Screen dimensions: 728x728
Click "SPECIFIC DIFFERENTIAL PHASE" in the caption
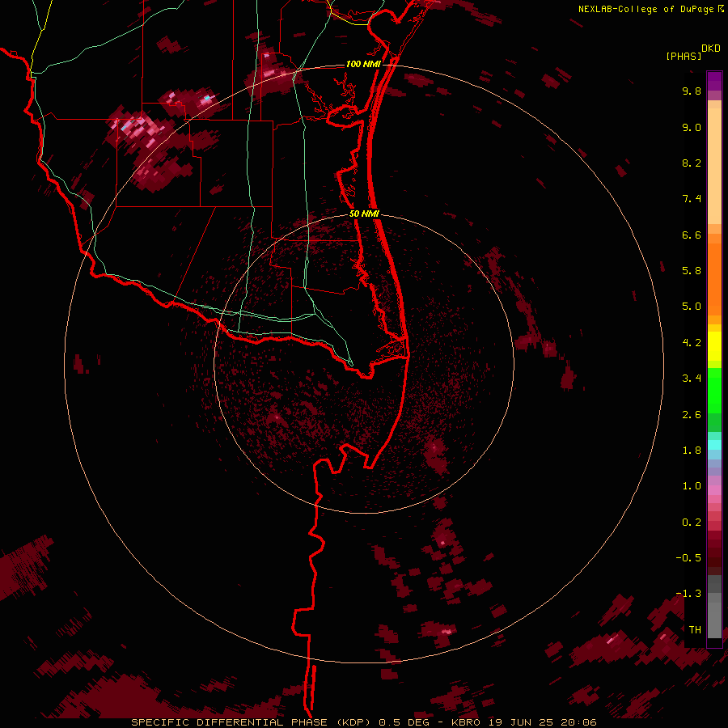coord(229,722)
